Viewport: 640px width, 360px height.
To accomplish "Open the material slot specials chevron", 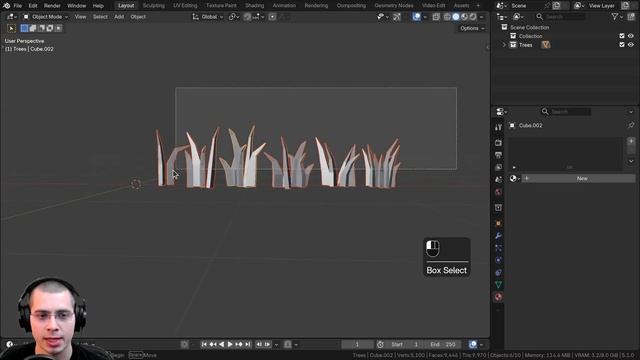I will [x=631, y=161].
